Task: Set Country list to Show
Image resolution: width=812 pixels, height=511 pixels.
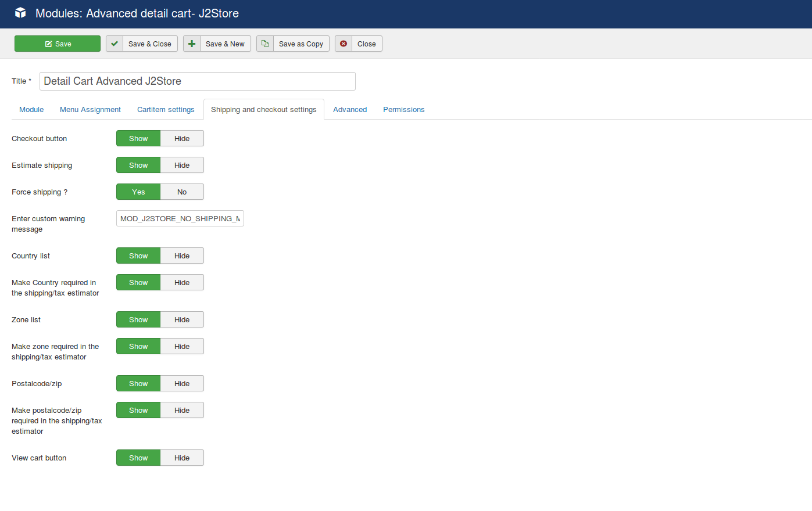Action: (x=138, y=255)
